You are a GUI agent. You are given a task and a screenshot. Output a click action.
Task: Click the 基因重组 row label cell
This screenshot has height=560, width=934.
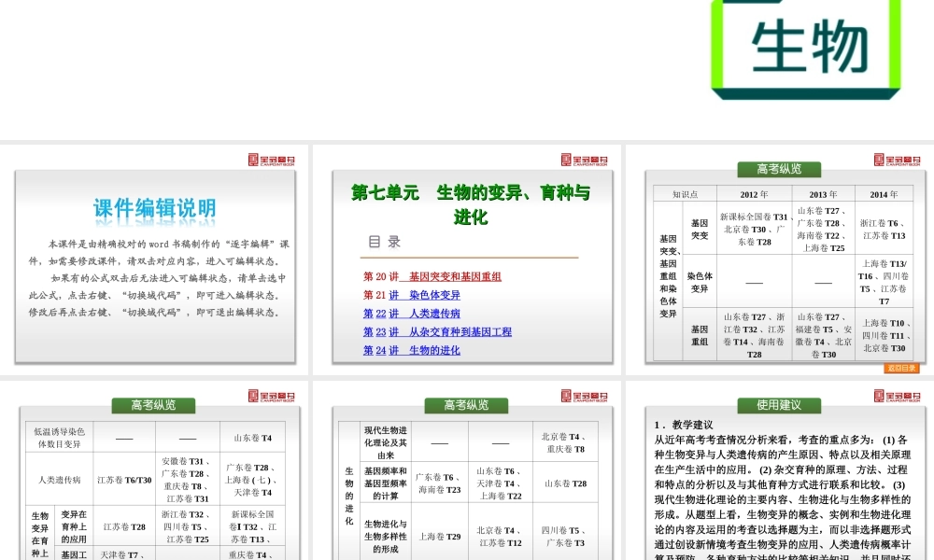[x=700, y=335]
